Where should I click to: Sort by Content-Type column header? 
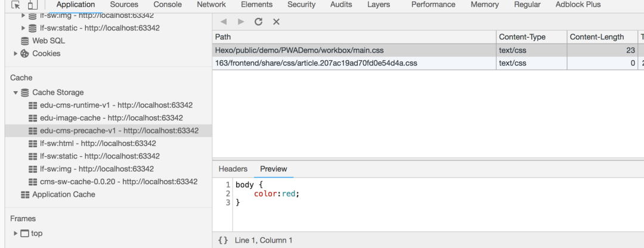pos(522,37)
